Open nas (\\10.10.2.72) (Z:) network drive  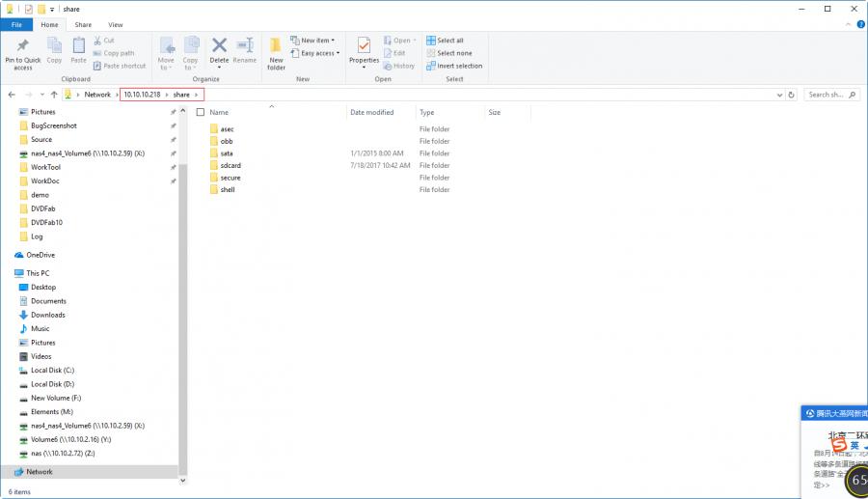click(x=63, y=454)
